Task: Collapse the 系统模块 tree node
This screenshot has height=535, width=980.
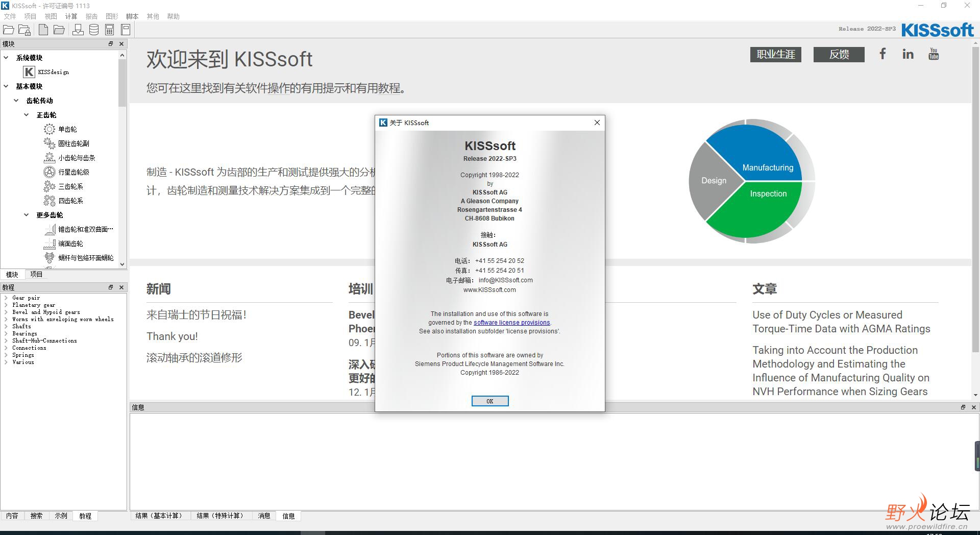Action: [6, 58]
